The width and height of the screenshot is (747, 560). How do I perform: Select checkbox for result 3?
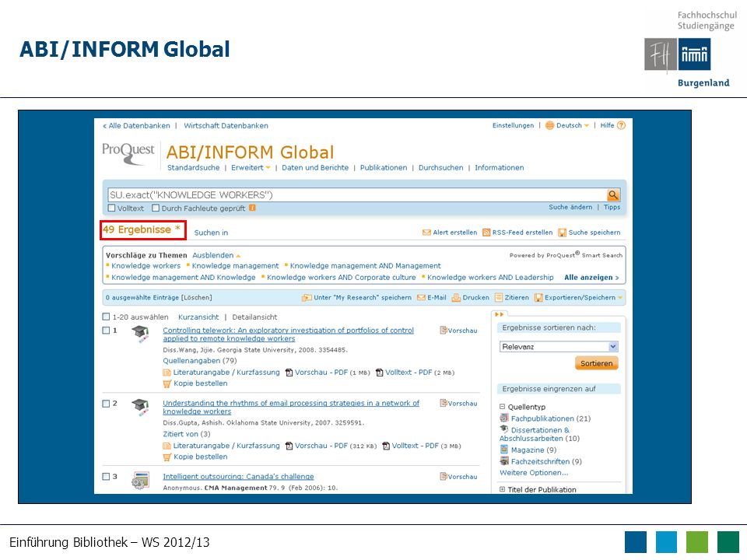pos(107,476)
